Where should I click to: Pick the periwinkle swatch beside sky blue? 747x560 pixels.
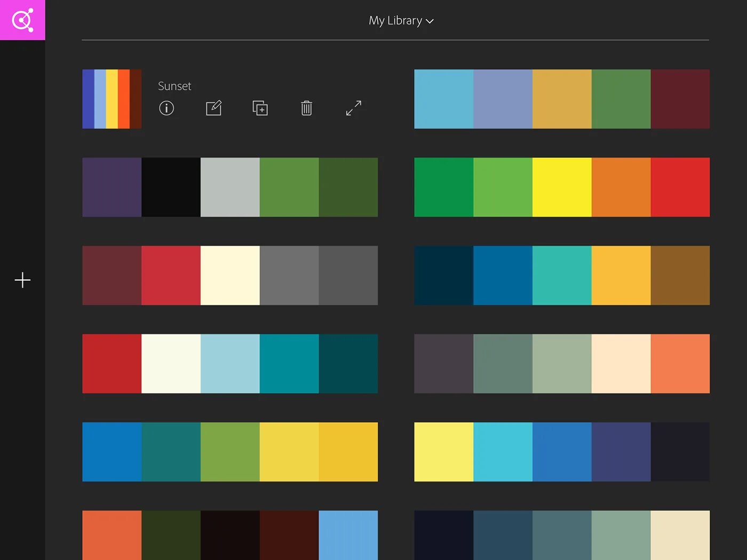coord(503,99)
